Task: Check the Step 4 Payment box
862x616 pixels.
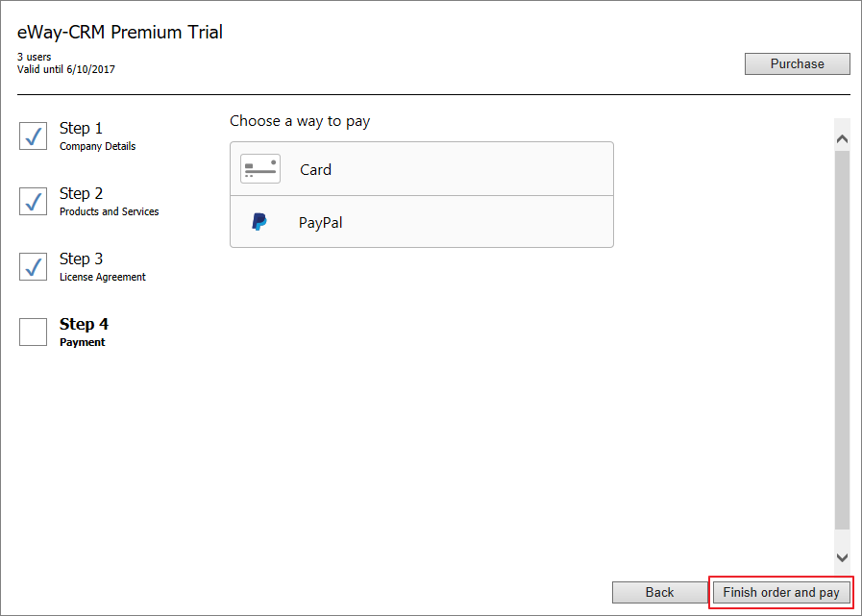Action: [x=33, y=333]
